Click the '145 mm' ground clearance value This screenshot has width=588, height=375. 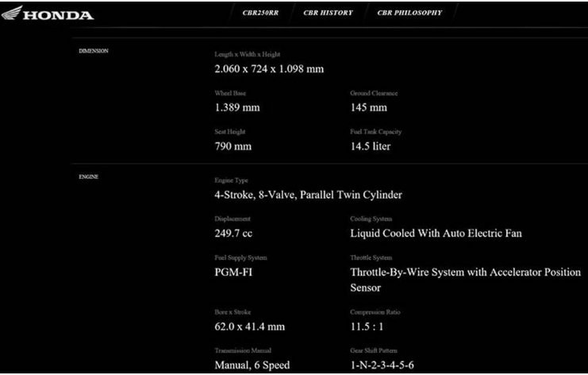[x=369, y=108]
